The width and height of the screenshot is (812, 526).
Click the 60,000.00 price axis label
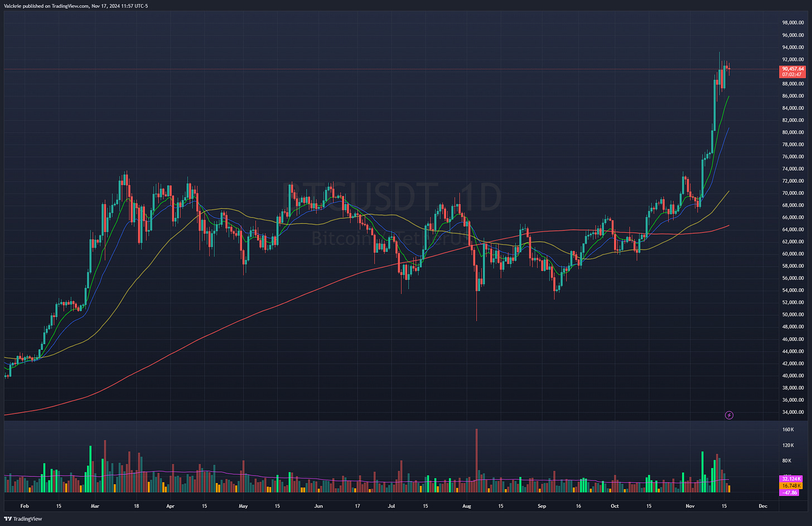tap(793, 254)
